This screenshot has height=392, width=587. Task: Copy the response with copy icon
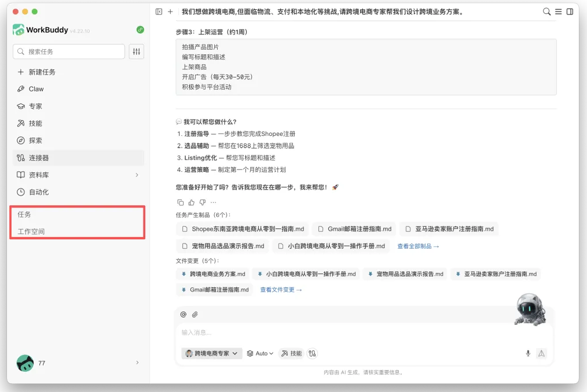click(181, 202)
